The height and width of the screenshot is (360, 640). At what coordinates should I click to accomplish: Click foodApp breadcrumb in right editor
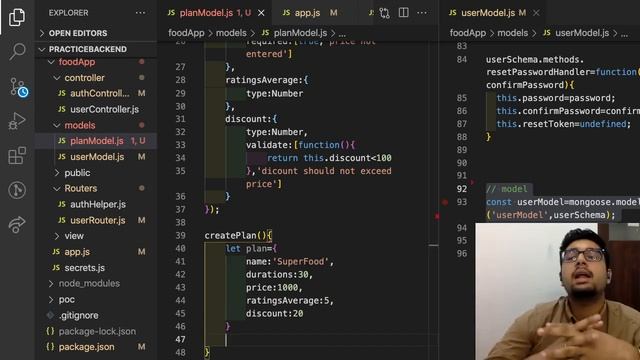pyautogui.click(x=468, y=33)
